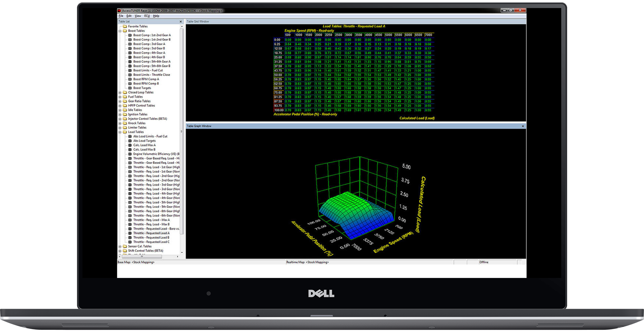Click the Table List horizontal scrollbar thumb
The image size is (644, 332).
tap(142, 257)
